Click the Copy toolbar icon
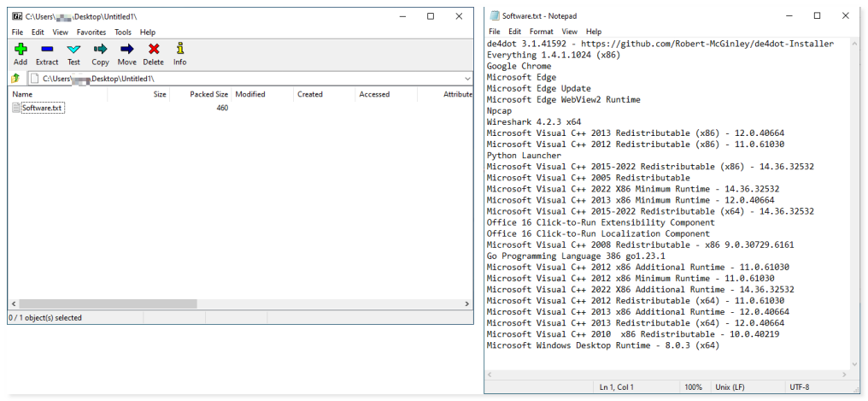The width and height of the screenshot is (868, 401). (x=100, y=54)
